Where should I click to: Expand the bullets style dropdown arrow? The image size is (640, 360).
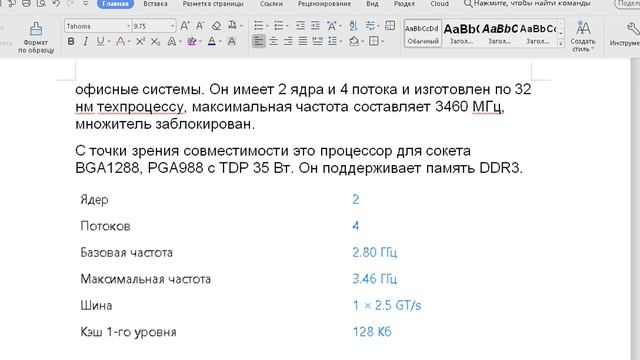pos(267,26)
